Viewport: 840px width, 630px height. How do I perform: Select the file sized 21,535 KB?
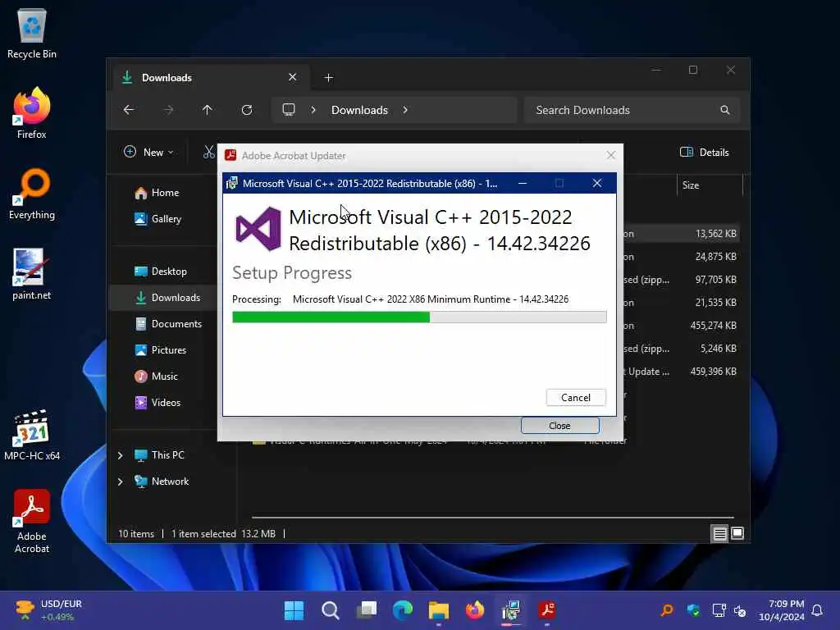715,303
